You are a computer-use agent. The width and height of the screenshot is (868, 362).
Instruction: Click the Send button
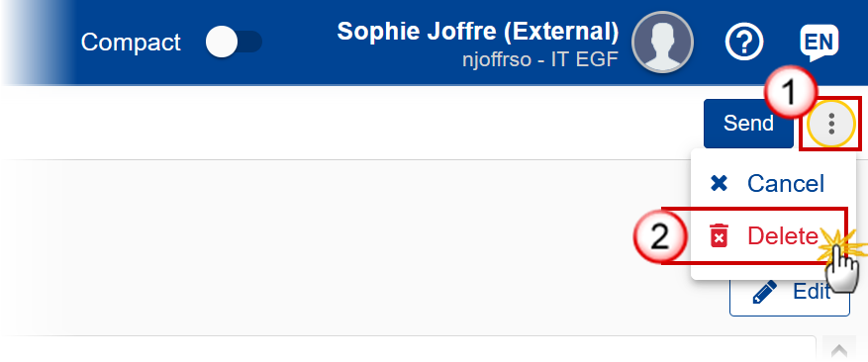click(748, 124)
